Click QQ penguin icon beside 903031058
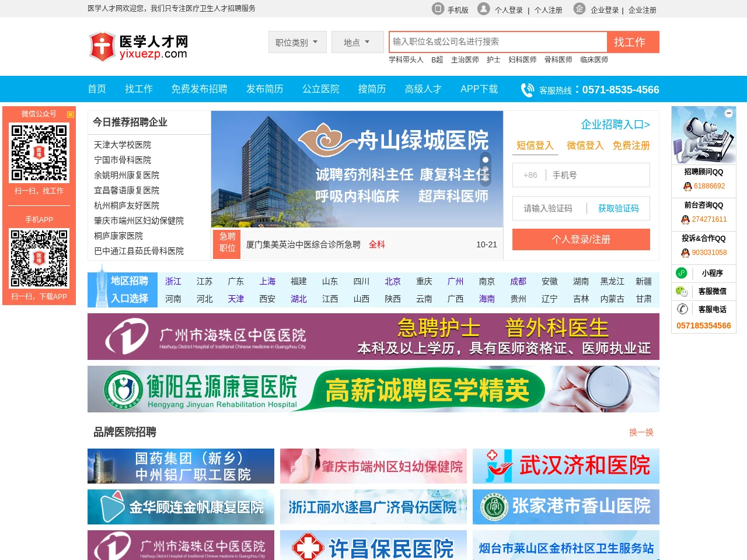The image size is (747, 560). pyautogui.click(x=686, y=253)
